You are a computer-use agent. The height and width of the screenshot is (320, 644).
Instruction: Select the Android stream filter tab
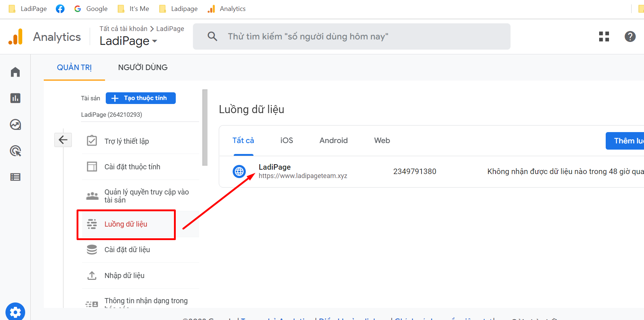[333, 140]
